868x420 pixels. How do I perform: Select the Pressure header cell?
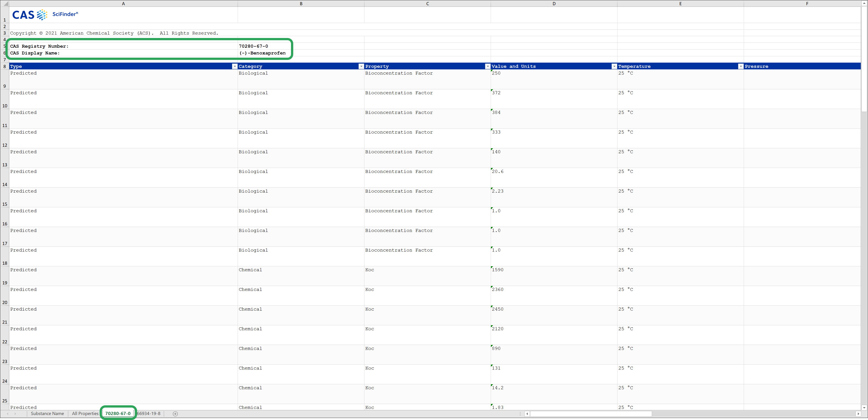[x=802, y=66]
